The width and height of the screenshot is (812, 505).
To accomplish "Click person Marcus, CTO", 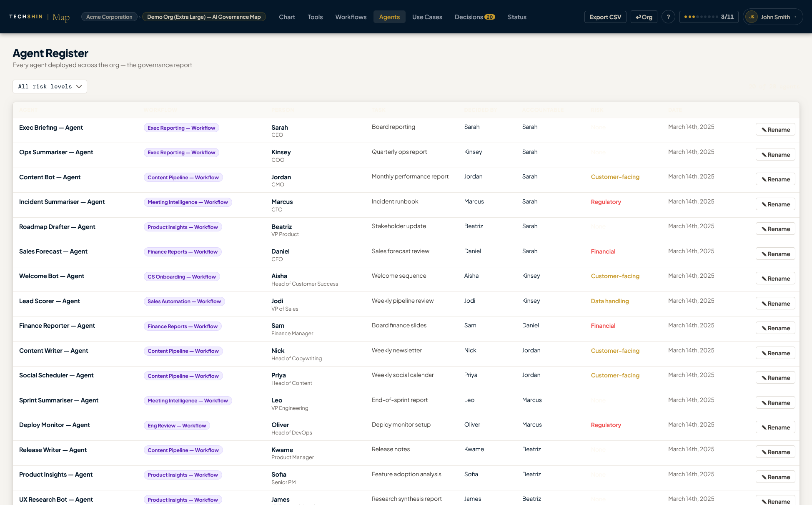I will coord(282,206).
